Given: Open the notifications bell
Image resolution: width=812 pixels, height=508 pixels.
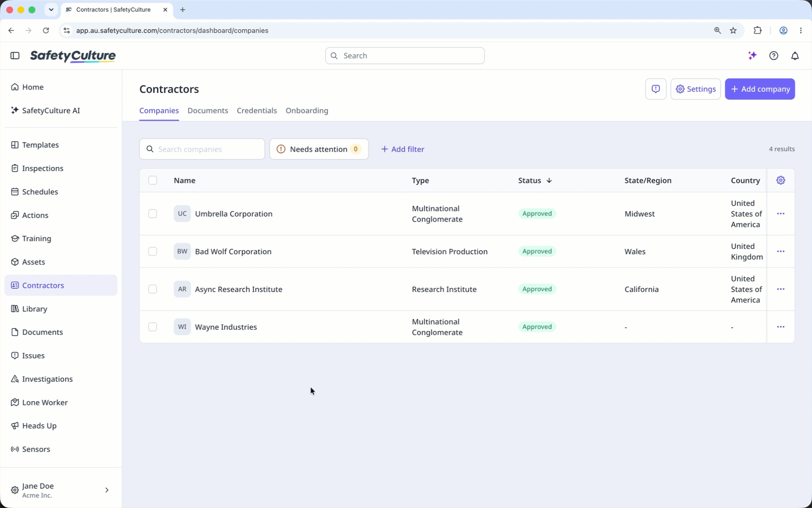Looking at the screenshot, I should 795,56.
